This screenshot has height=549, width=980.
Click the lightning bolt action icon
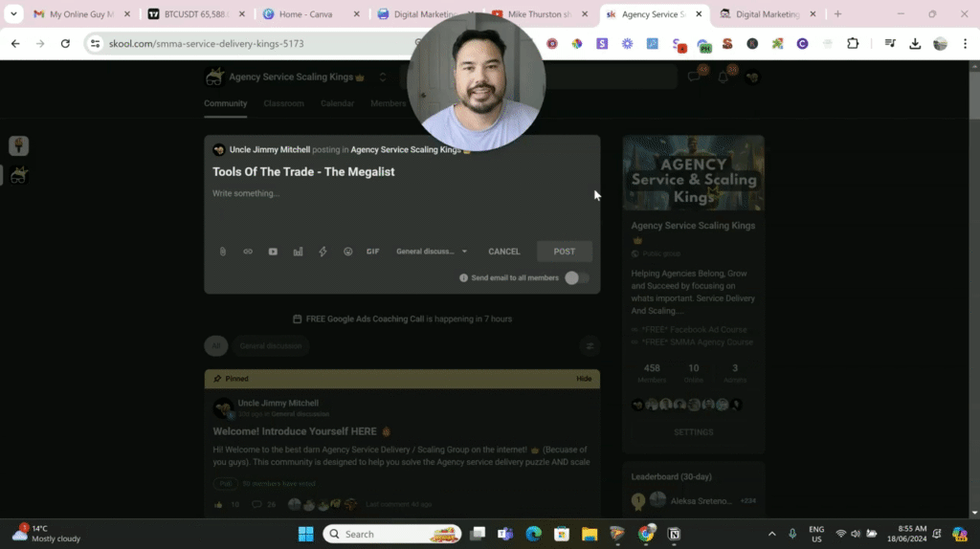tap(323, 252)
